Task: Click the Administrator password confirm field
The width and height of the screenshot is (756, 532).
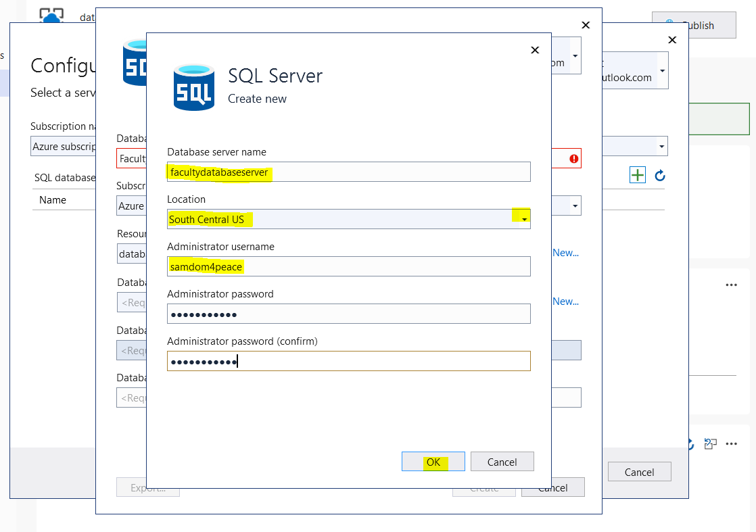Action: point(349,361)
